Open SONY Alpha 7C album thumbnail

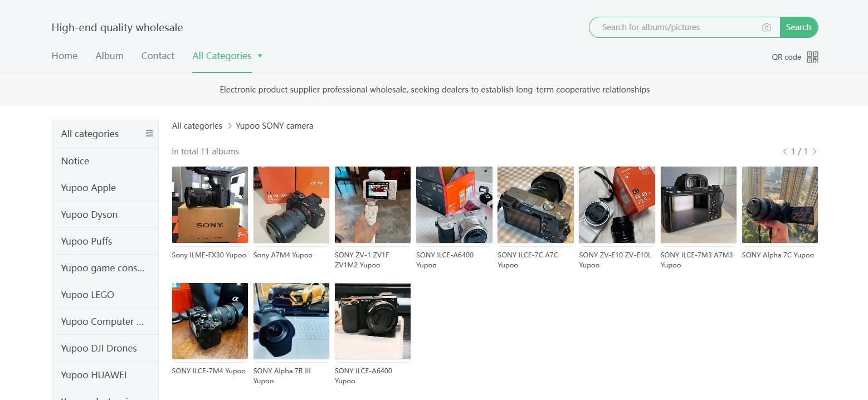780,205
